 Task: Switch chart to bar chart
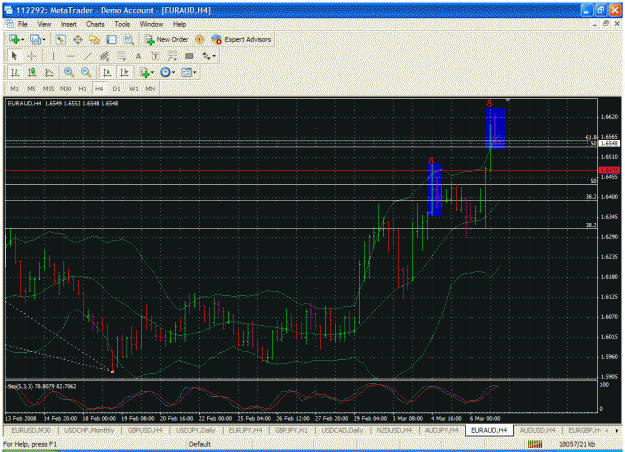(15, 72)
